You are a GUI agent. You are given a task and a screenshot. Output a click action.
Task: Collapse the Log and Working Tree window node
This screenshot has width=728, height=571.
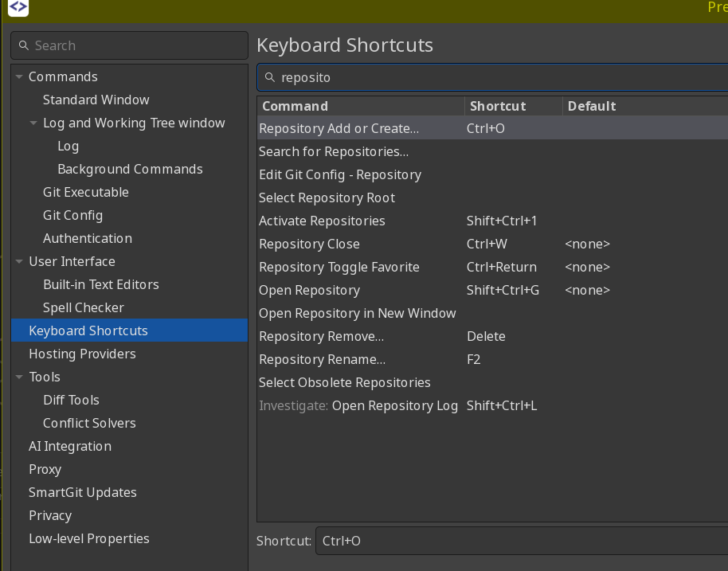click(33, 123)
